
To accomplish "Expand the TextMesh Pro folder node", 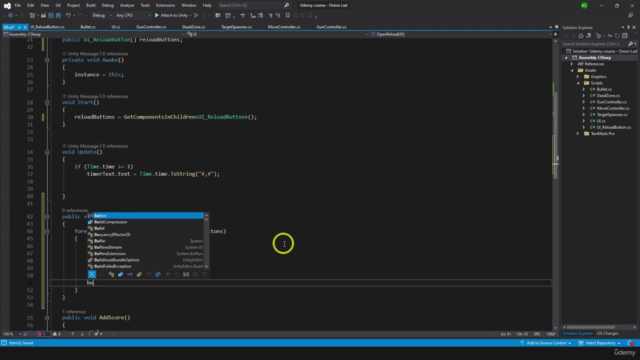I will 578,133.
